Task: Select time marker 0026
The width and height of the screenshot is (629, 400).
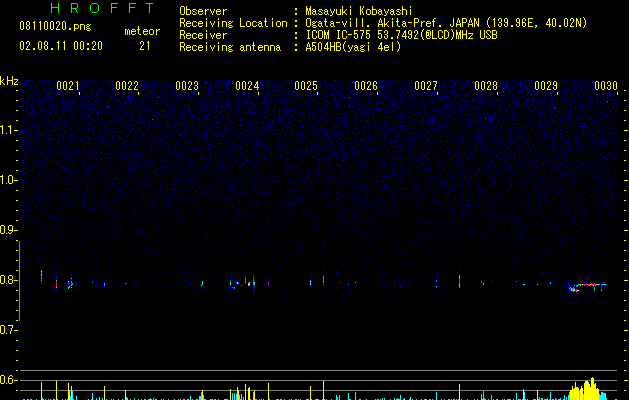Action: 366,86
